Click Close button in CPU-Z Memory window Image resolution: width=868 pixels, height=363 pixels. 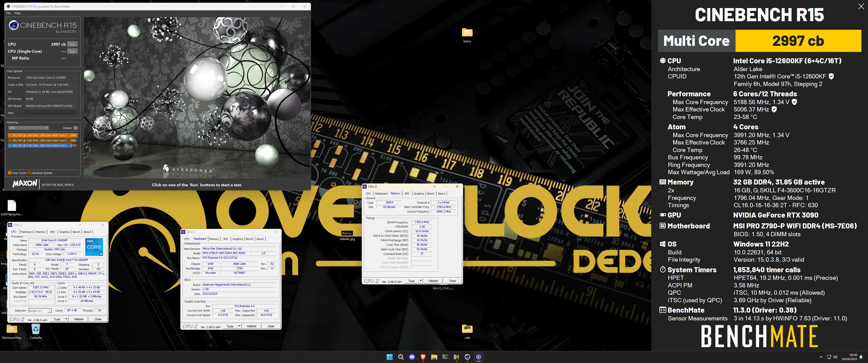point(452,281)
